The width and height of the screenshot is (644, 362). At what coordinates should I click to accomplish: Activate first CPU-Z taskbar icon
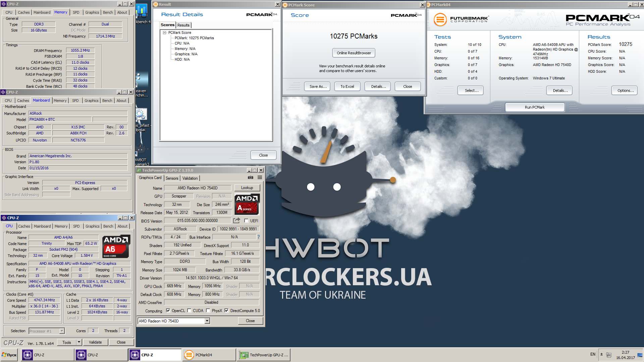pos(28,355)
